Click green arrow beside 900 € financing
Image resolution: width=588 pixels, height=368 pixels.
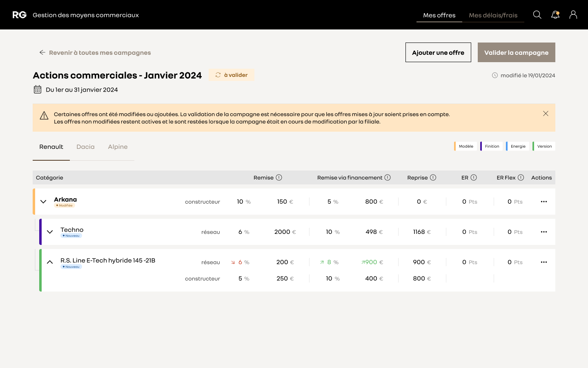coord(363,263)
